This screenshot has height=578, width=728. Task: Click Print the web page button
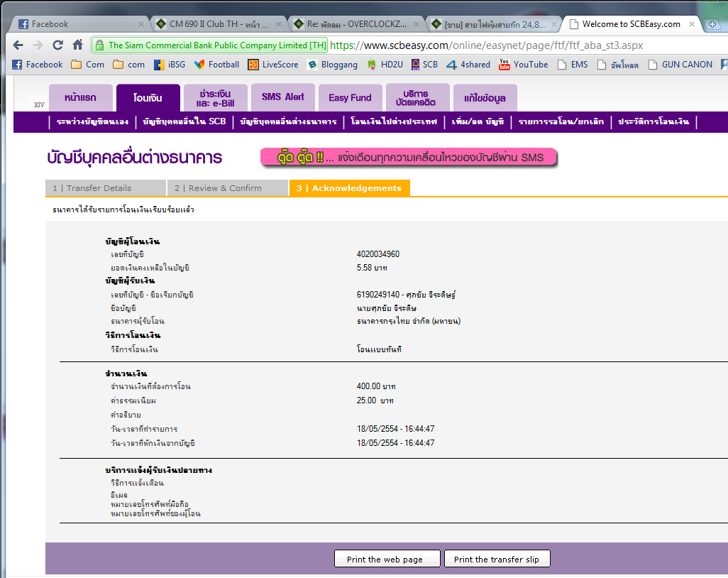(x=387, y=559)
